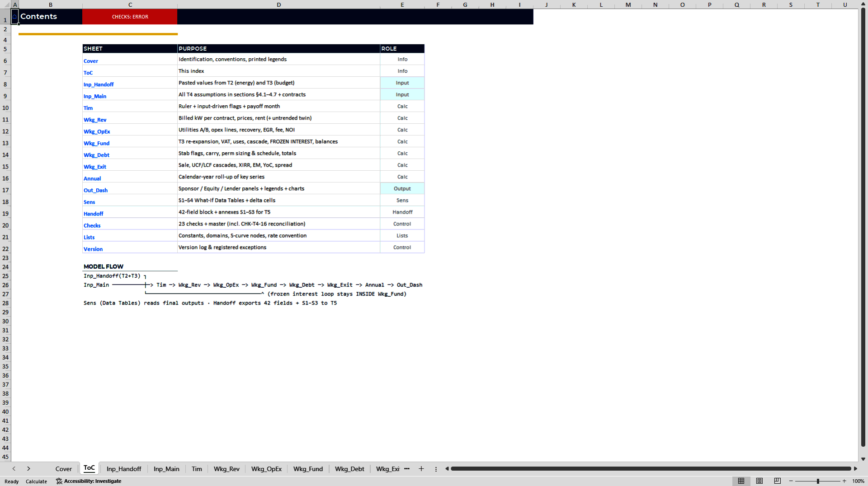This screenshot has height=486, width=868.
Task: Follow the Tim hyperlink in table
Action: coord(88,108)
